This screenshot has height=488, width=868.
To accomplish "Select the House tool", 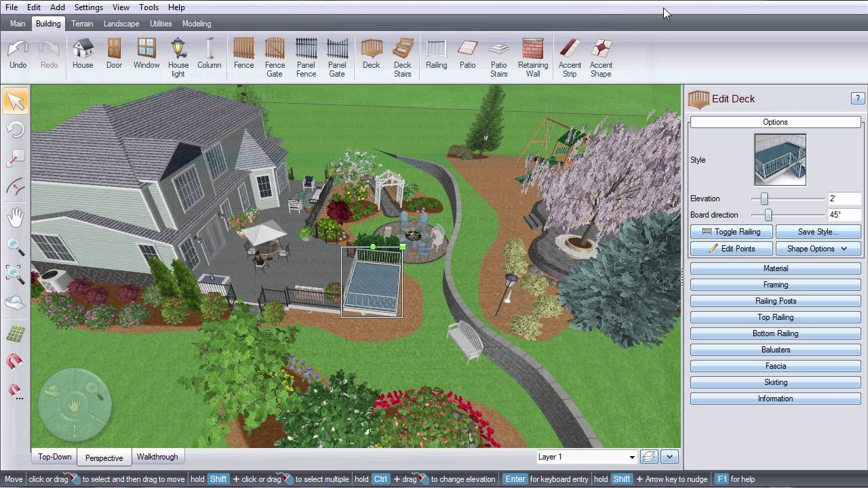I will [83, 54].
